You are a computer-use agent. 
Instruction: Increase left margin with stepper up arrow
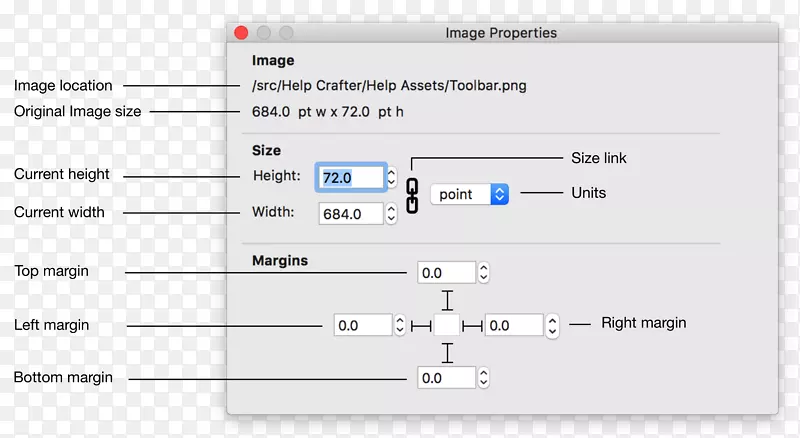point(400,320)
